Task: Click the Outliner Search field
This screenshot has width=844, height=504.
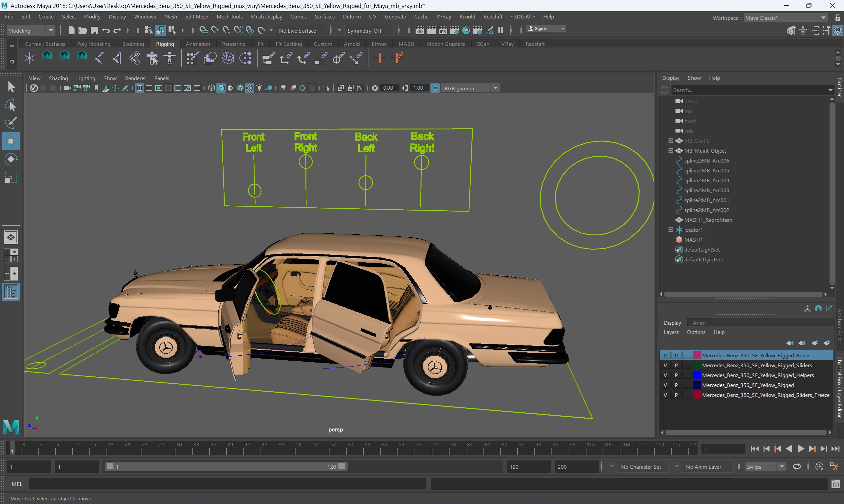Action: point(749,90)
